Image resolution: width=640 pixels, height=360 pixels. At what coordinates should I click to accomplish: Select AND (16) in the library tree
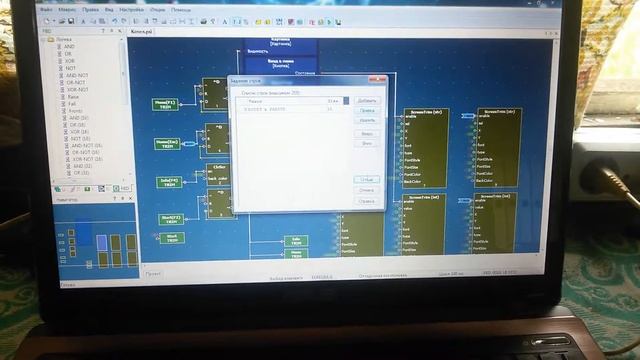tap(79, 118)
